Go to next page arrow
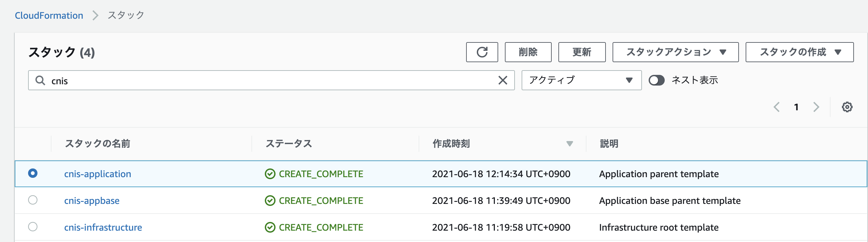The width and height of the screenshot is (868, 242). pos(816,107)
